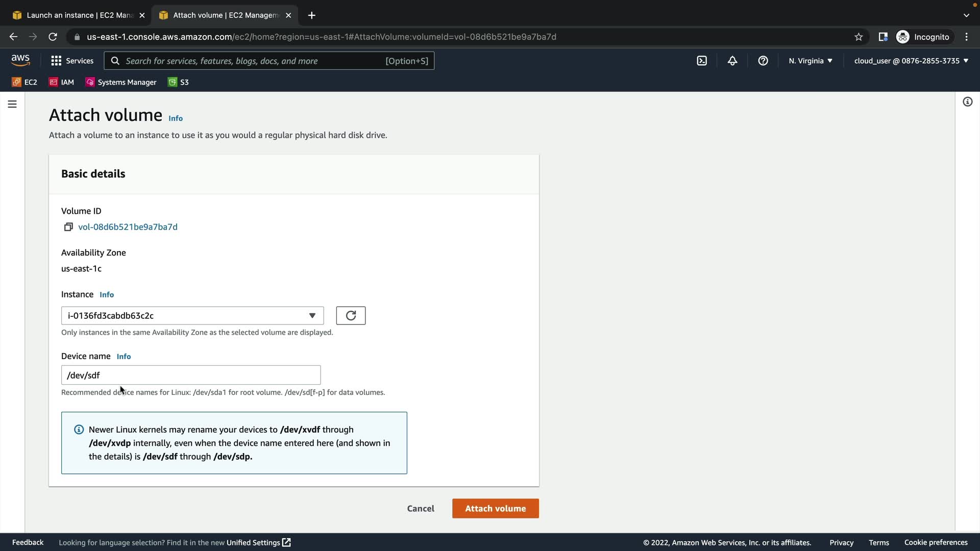Viewport: 980px width, 551px height.
Task: Open the help question mark menu
Action: tap(763, 61)
